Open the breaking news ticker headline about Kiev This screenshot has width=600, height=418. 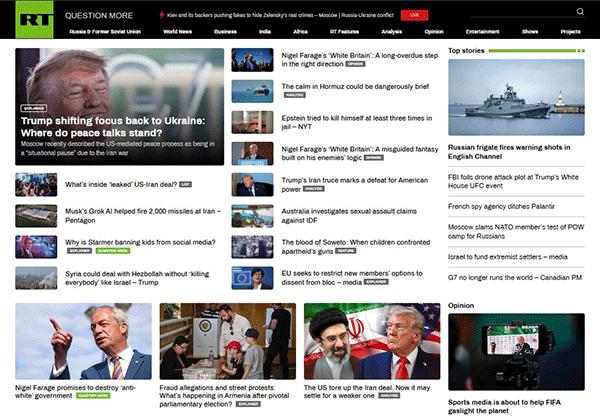click(x=280, y=15)
